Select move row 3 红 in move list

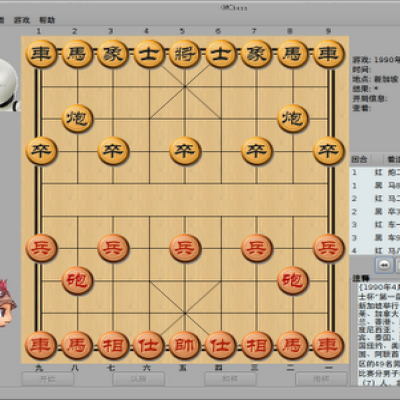(x=375, y=225)
